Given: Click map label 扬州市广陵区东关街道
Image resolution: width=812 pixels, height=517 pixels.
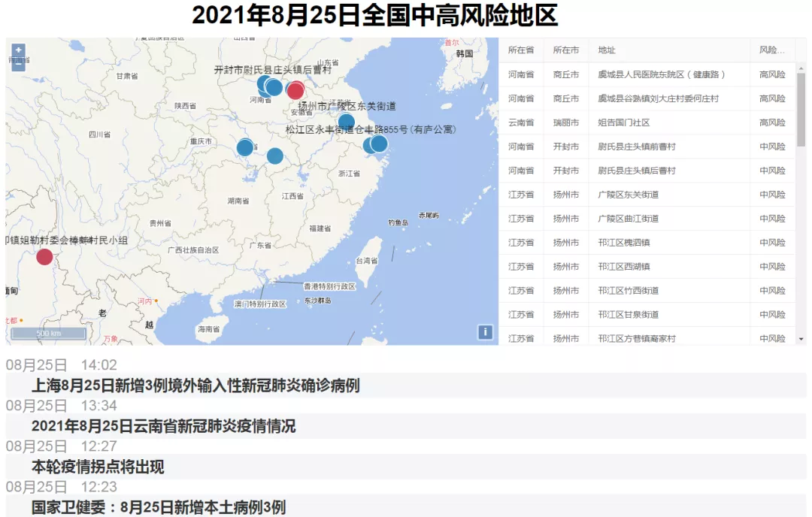Looking at the screenshot, I should [x=347, y=106].
